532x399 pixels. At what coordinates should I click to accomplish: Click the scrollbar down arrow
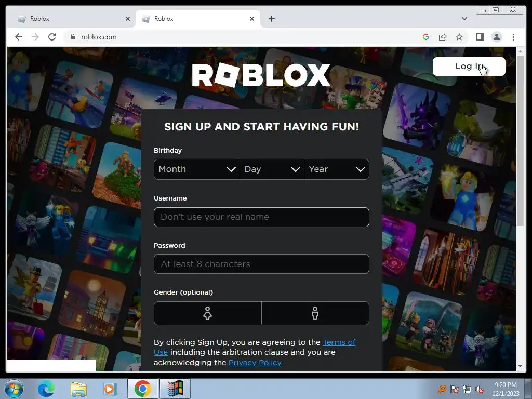click(520, 366)
